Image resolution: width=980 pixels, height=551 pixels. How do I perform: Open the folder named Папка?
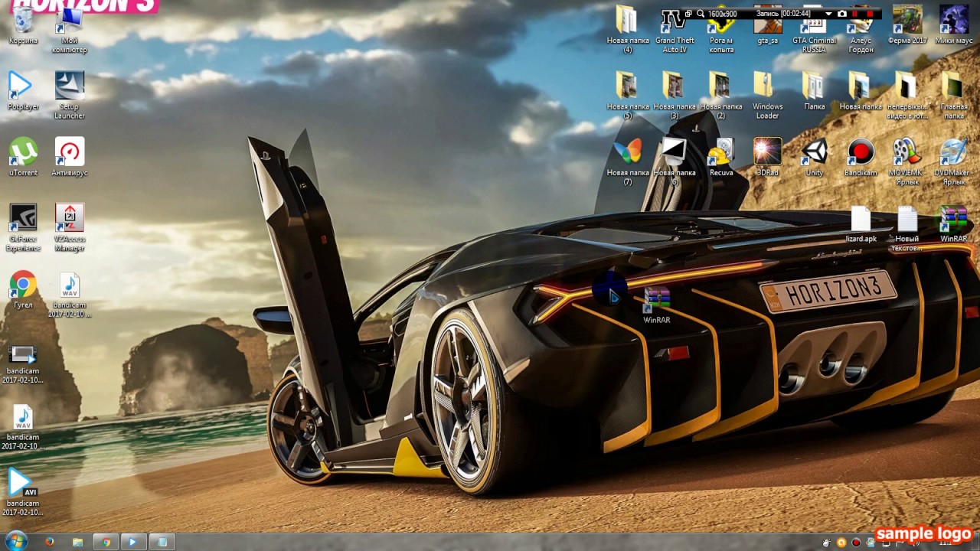click(815, 91)
